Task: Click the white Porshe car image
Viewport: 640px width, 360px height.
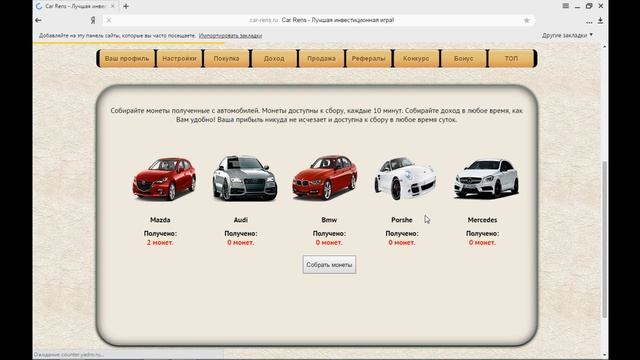Action: [x=405, y=178]
